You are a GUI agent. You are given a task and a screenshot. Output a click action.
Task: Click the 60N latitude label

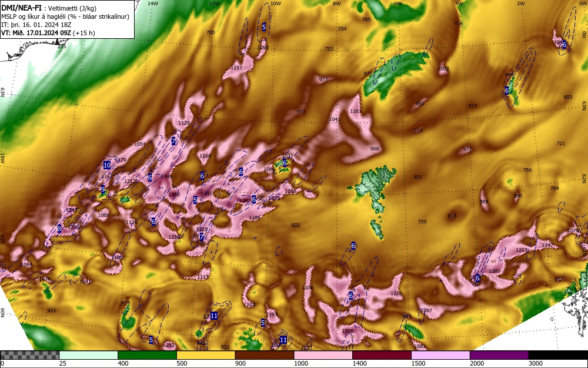2,313
